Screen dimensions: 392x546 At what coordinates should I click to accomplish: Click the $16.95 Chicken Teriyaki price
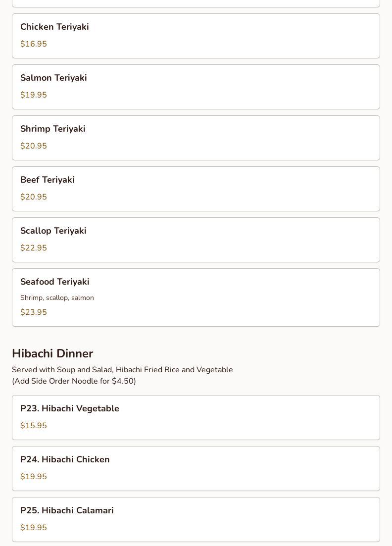pyautogui.click(x=34, y=44)
